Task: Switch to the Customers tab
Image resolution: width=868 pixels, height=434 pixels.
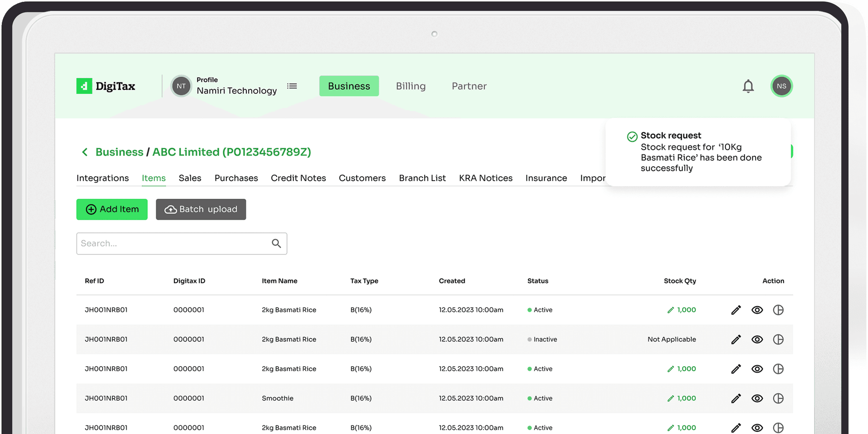Action: pos(362,178)
